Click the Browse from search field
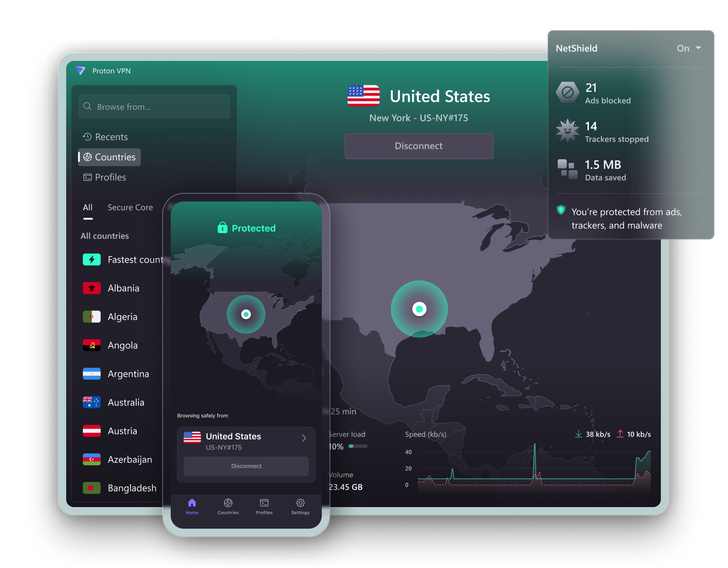The image size is (728, 568). (x=154, y=106)
